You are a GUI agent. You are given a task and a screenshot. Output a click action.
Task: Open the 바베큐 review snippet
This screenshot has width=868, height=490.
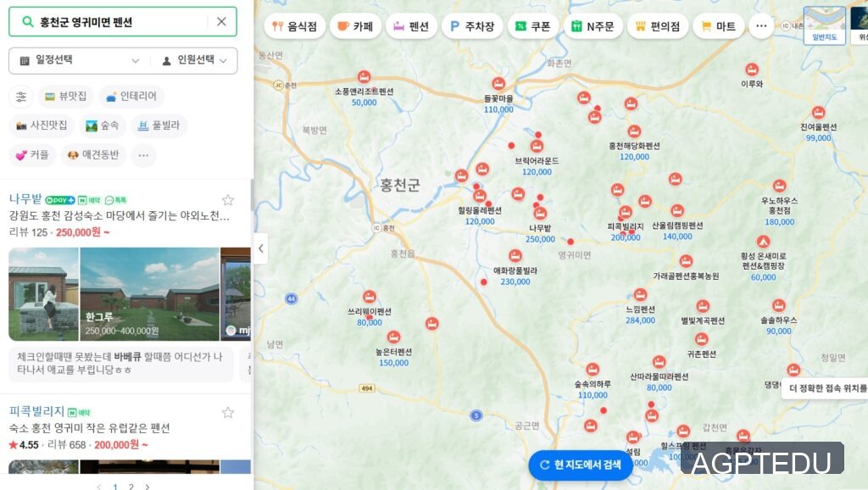point(121,363)
